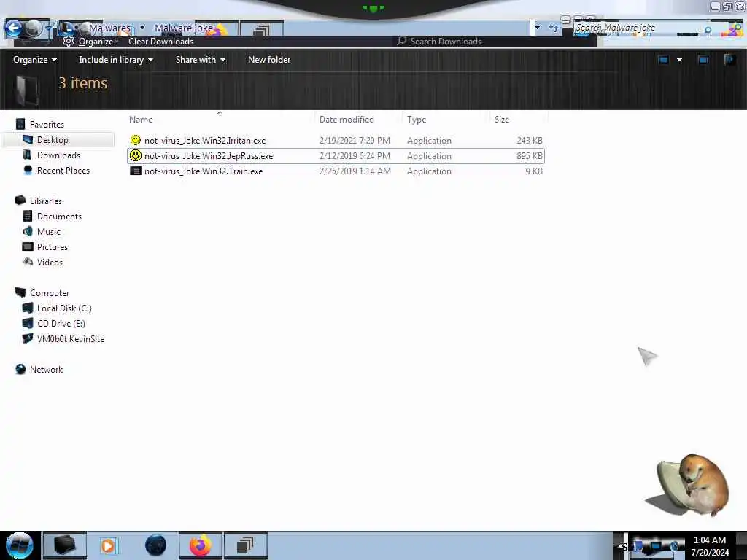
Task: Sort files by Date modified column
Action: click(347, 120)
